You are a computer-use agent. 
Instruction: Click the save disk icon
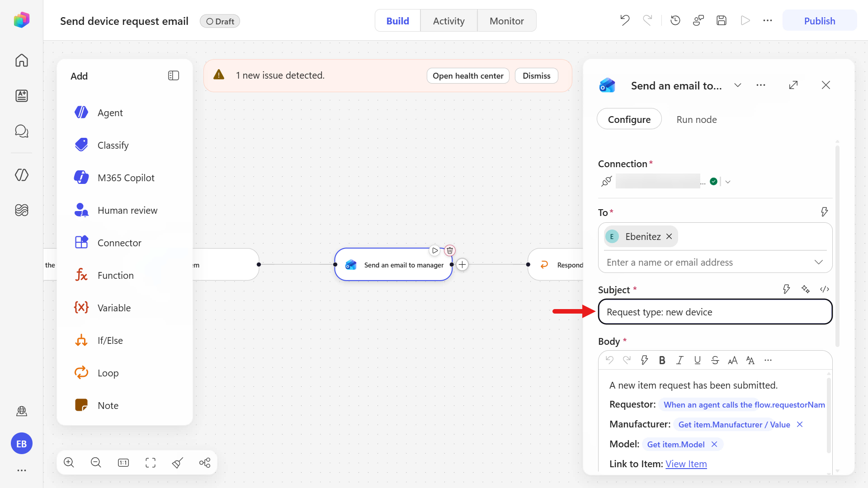[x=722, y=20]
